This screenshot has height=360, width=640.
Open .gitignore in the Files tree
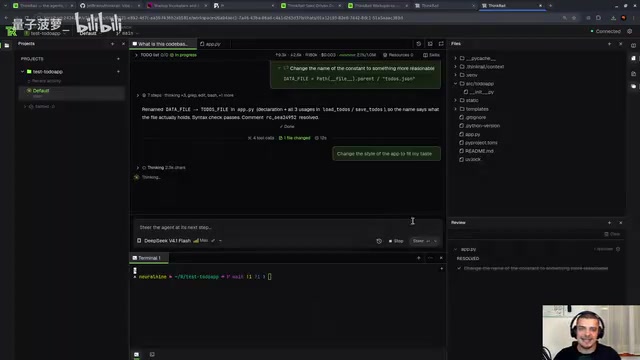[475, 117]
